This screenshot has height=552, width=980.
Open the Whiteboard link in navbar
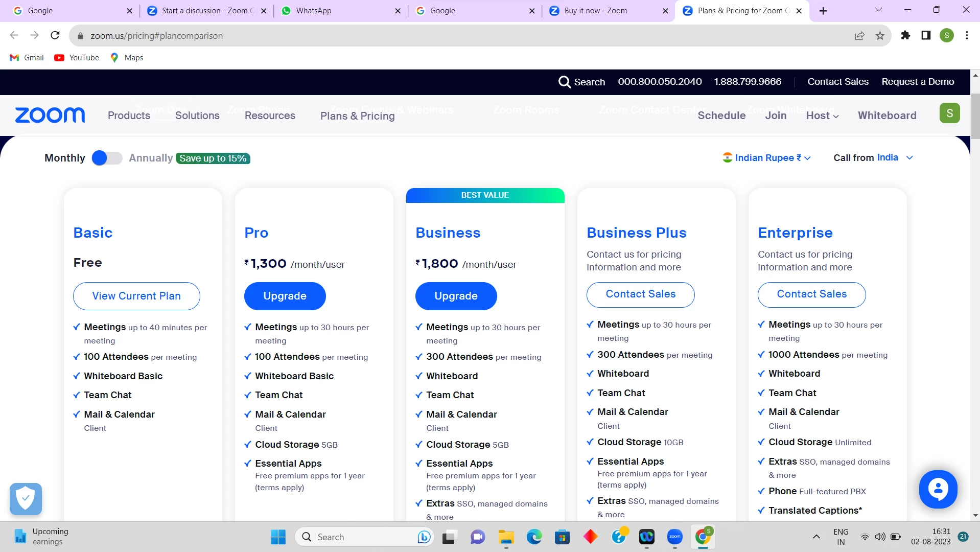[x=887, y=116]
